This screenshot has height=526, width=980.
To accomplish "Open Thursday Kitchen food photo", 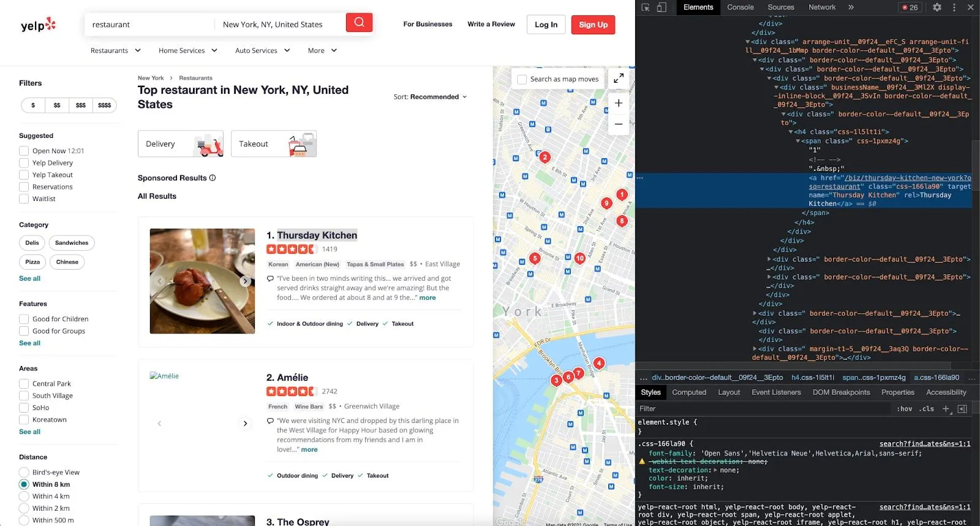I will click(x=202, y=281).
